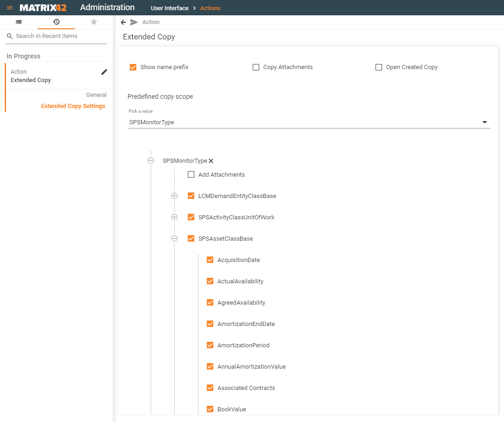Click the In Progress heading
504x422 pixels.
24,56
